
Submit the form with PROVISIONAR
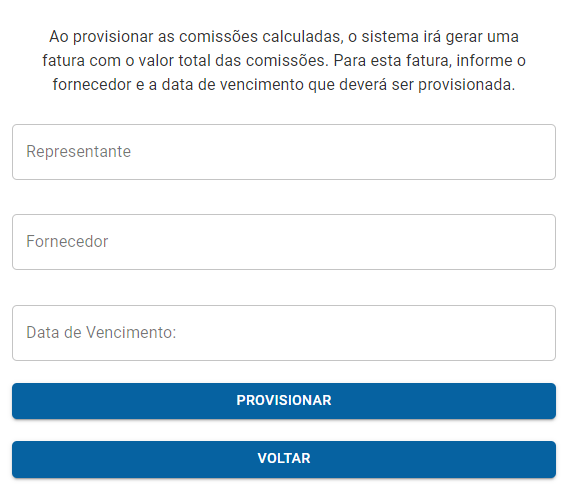pyautogui.click(x=284, y=401)
